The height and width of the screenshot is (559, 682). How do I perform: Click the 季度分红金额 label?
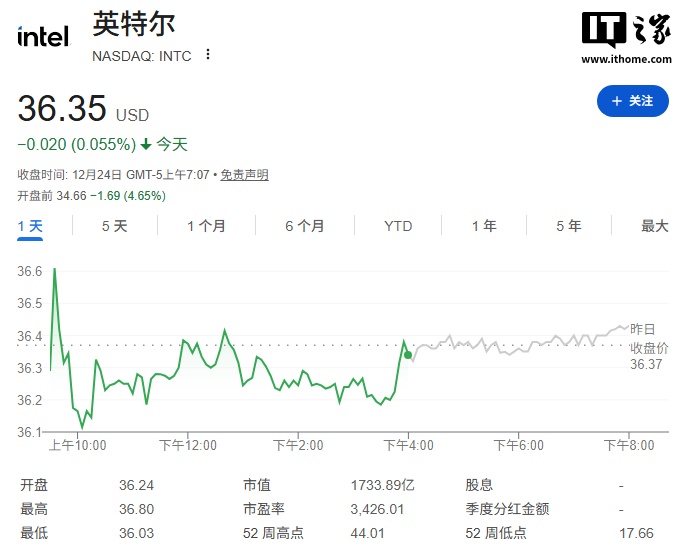click(x=507, y=509)
